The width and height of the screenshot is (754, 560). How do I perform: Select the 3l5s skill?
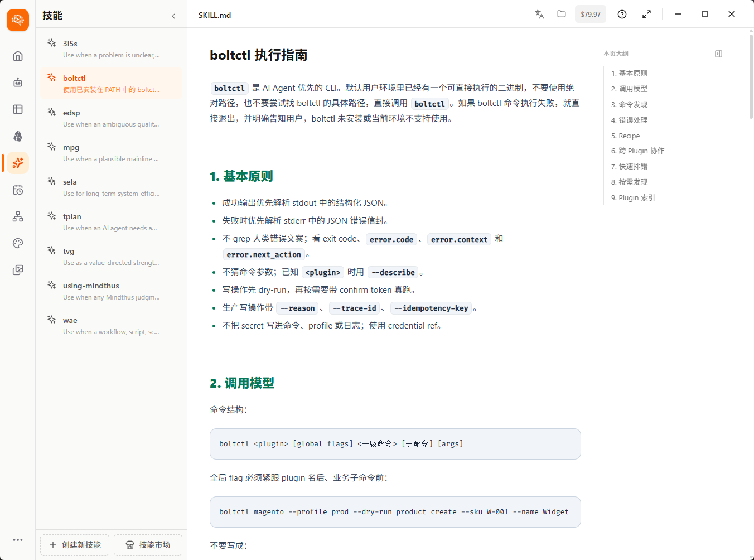click(112, 49)
